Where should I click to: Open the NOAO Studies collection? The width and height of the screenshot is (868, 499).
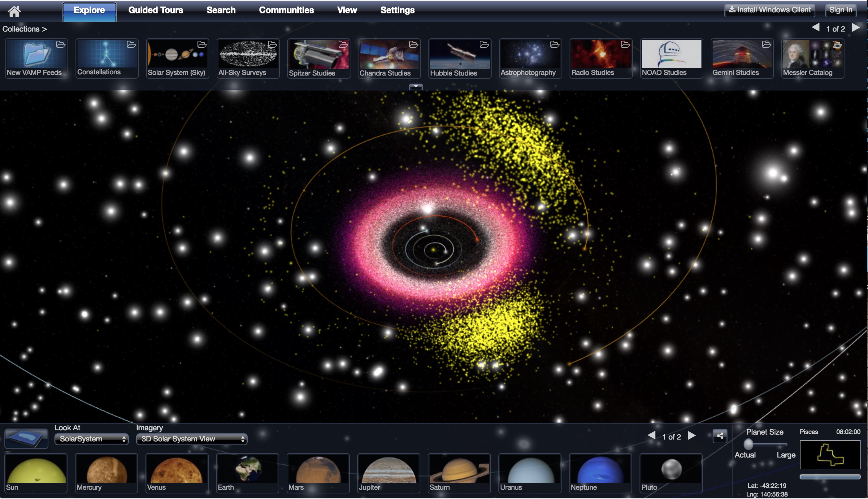672,58
